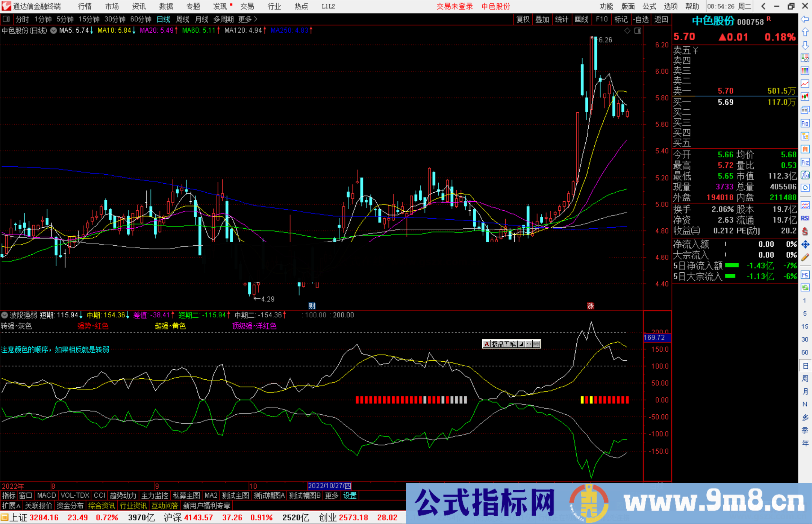Screen dimensions: 812x524
Task: Click the F10 company info sidebar icon
Action: click(805, 123)
